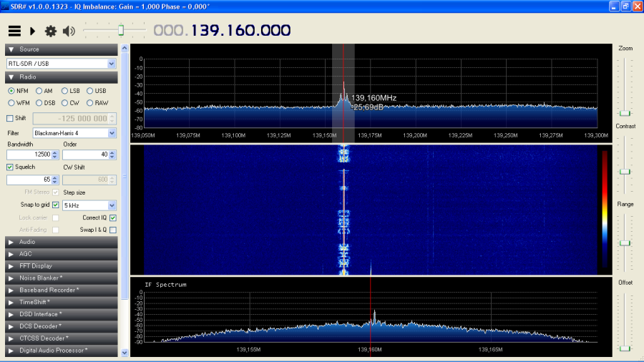This screenshot has width=644, height=362.
Task: Adjust the Range slider handle
Action: click(x=625, y=243)
